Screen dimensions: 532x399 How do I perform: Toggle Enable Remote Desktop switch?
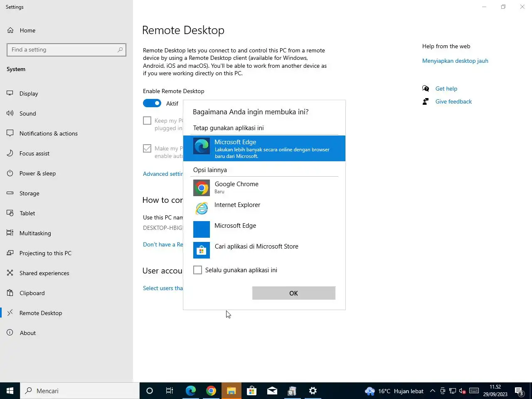[x=152, y=103]
